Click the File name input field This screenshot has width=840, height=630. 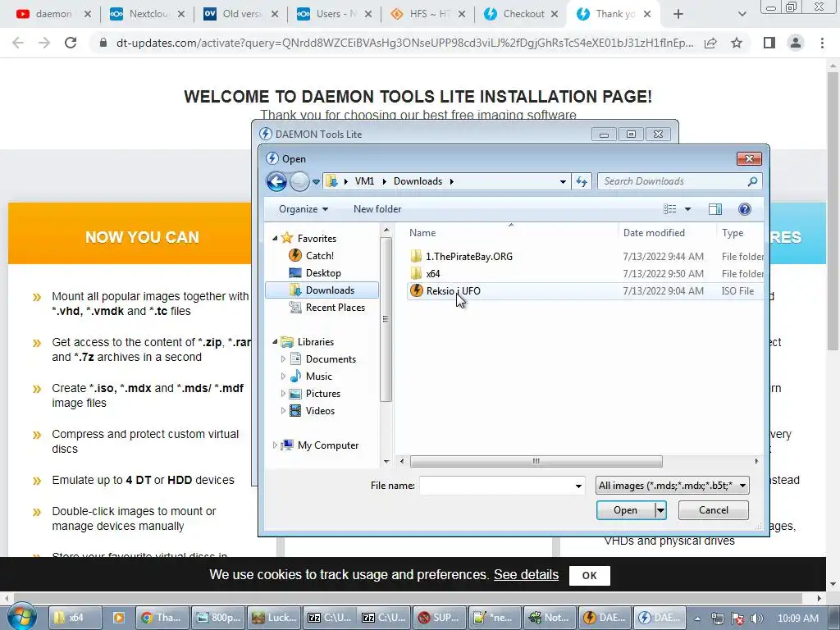point(496,486)
